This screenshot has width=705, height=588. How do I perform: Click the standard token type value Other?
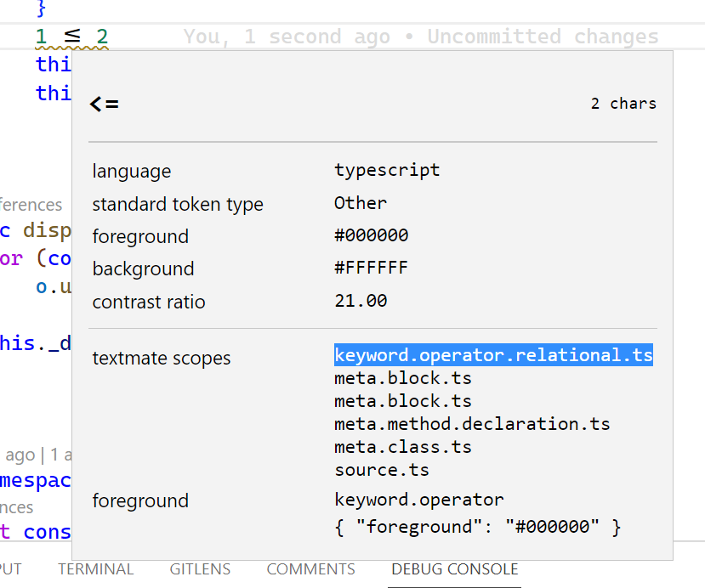(360, 203)
